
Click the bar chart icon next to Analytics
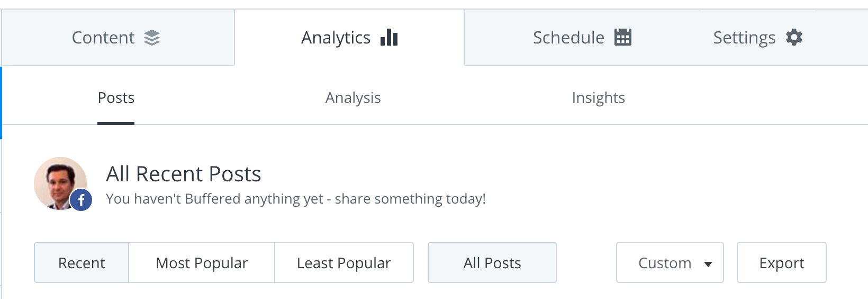[x=389, y=37]
